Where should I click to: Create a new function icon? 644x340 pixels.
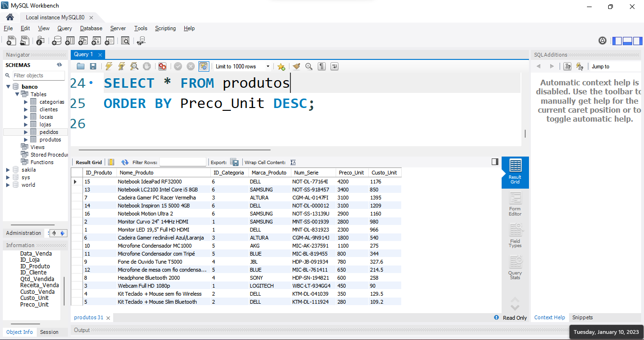tap(110, 41)
